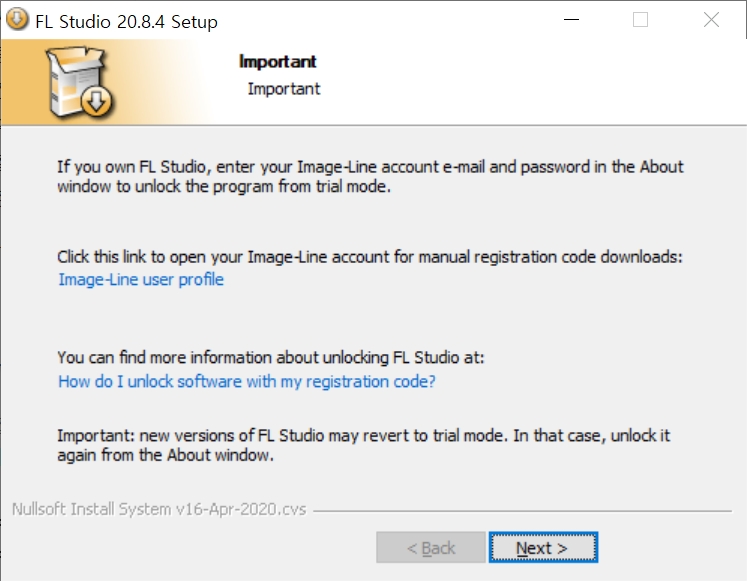Click the separator line beside Nullsoft label
Viewport: 747px width, 581px height.
point(522,511)
